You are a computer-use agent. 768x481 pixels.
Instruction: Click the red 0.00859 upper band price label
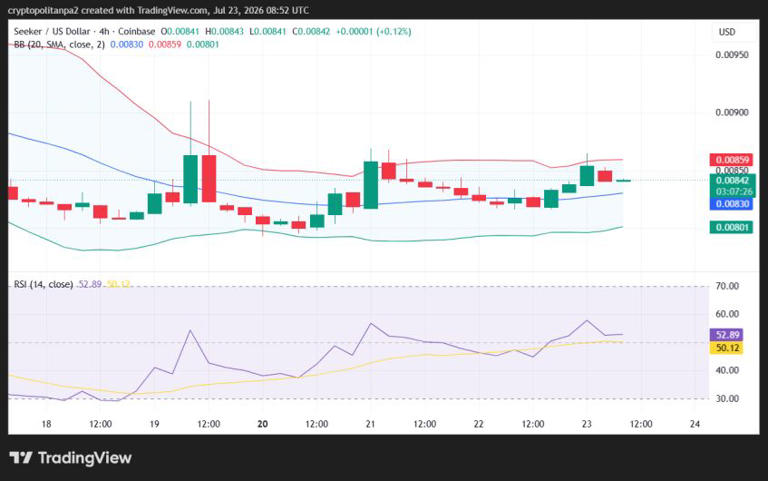[x=732, y=160]
